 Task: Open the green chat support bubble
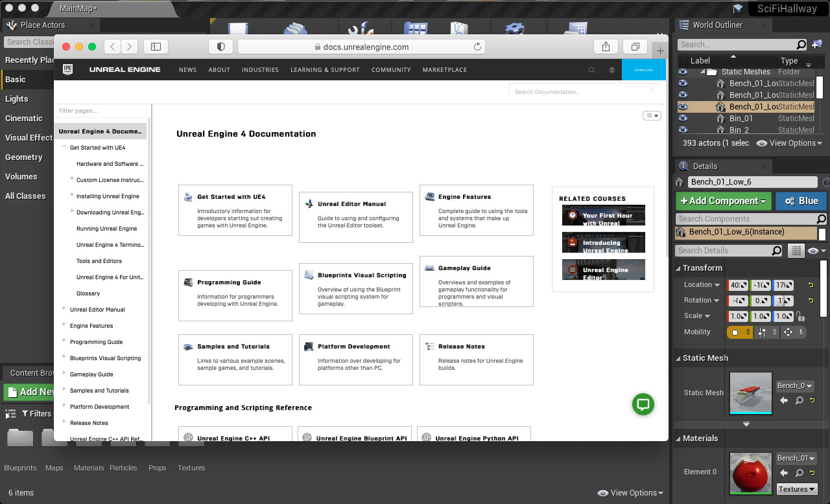[x=643, y=404]
